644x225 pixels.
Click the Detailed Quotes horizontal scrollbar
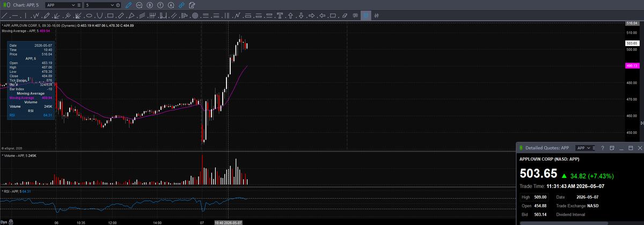pyautogui.click(x=564, y=223)
